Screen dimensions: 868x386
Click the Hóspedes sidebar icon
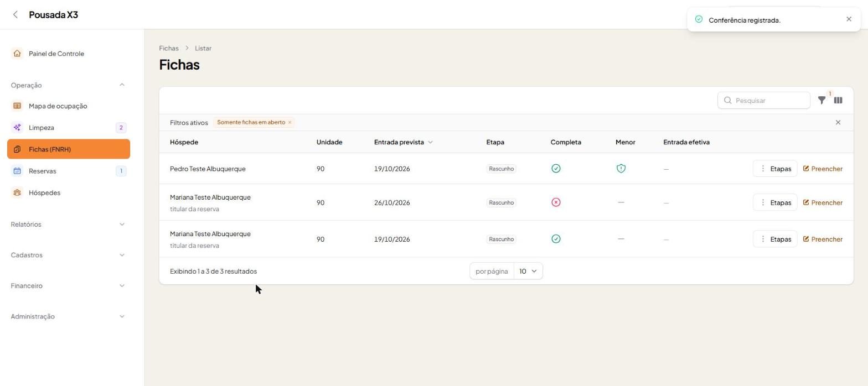(17, 193)
